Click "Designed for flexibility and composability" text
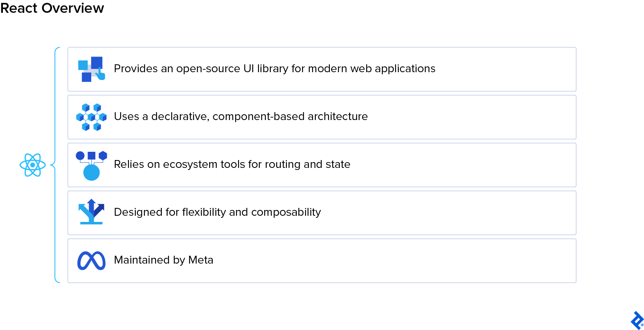Image resolution: width=644 pixels, height=330 pixels. 217,212
